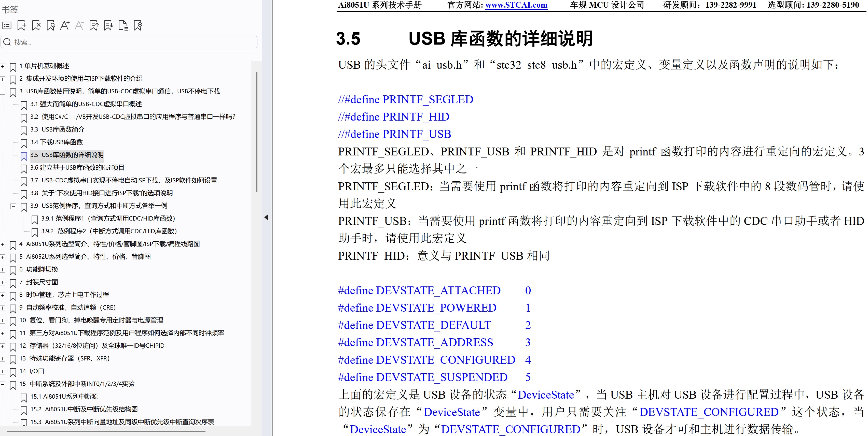Click the 书签 panel title
Image resolution: width=868 pixels, height=436 pixels.
pos(10,9)
